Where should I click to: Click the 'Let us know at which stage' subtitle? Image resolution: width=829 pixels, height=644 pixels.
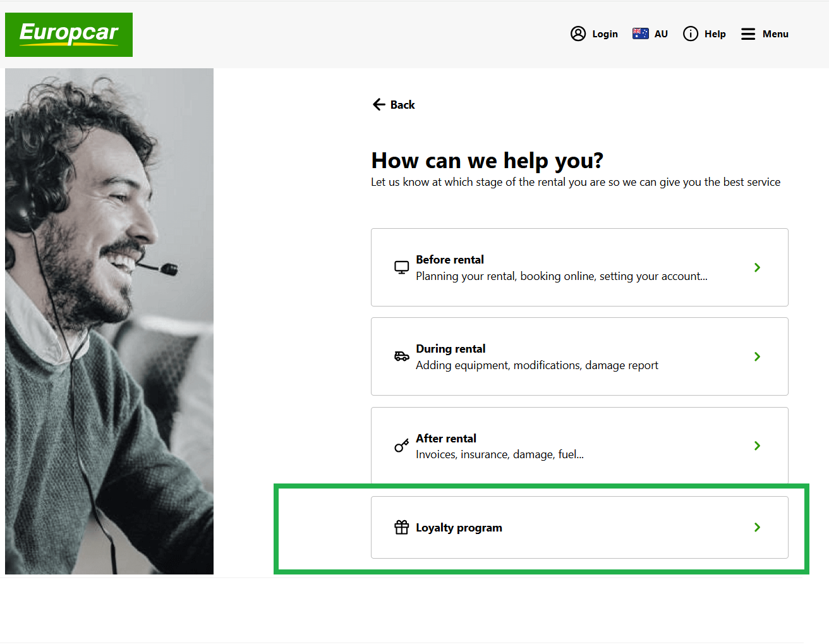pyautogui.click(x=576, y=182)
